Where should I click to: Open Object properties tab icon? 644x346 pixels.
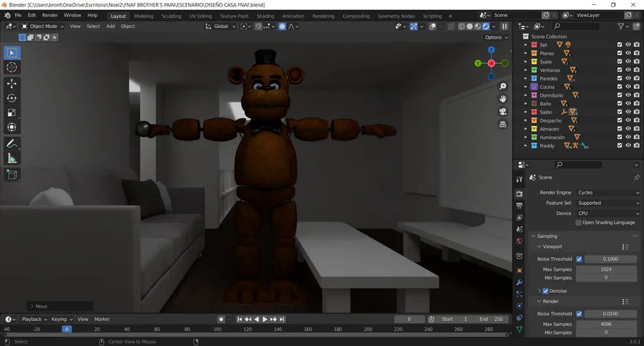[x=519, y=270]
